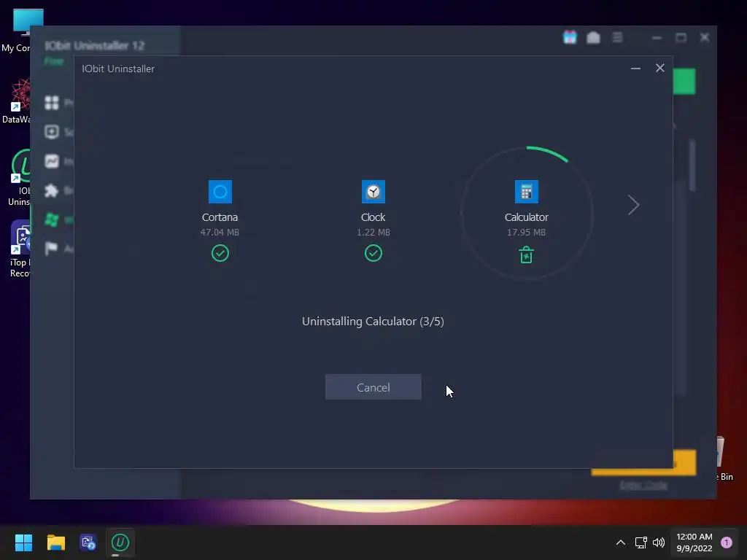Click the Clock size text 1.22 MB
The image size is (747, 560).
[x=373, y=233]
